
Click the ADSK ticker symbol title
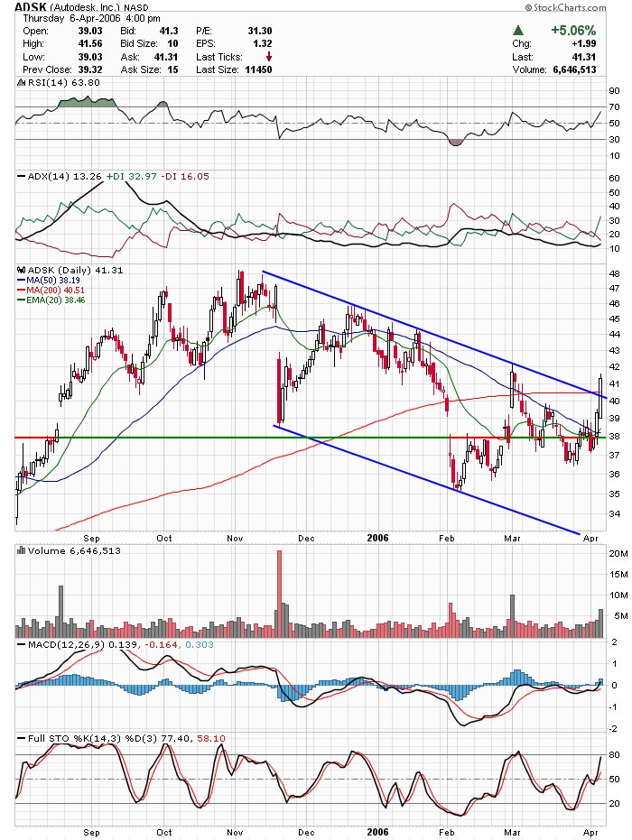31,7
